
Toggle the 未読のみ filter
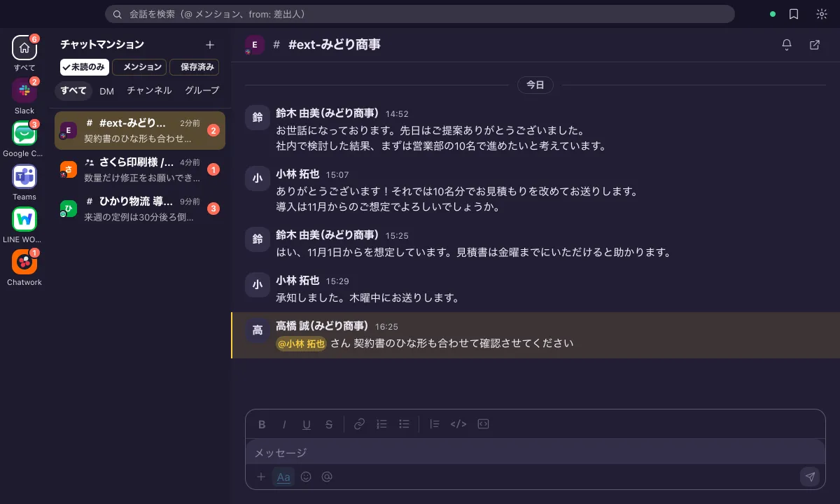pyautogui.click(x=84, y=67)
